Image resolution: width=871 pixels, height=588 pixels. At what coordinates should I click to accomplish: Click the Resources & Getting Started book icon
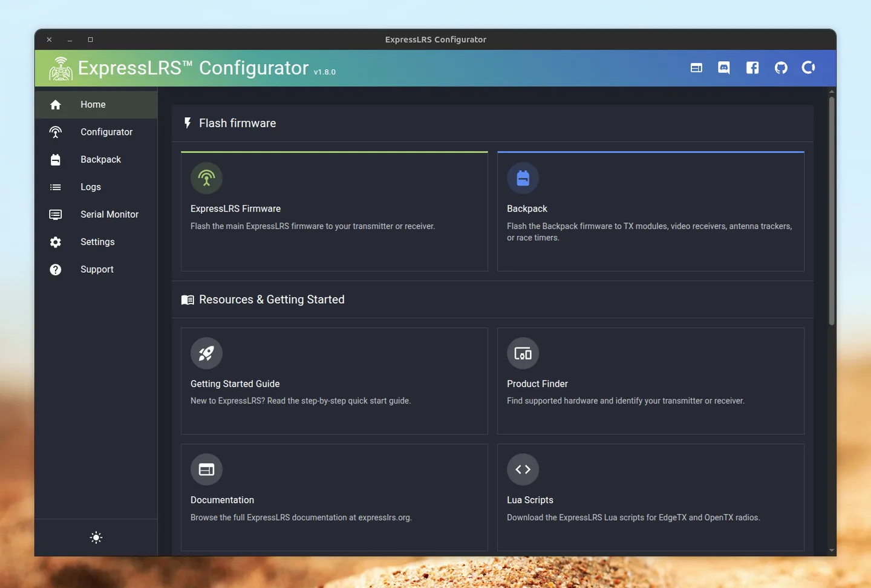188,300
